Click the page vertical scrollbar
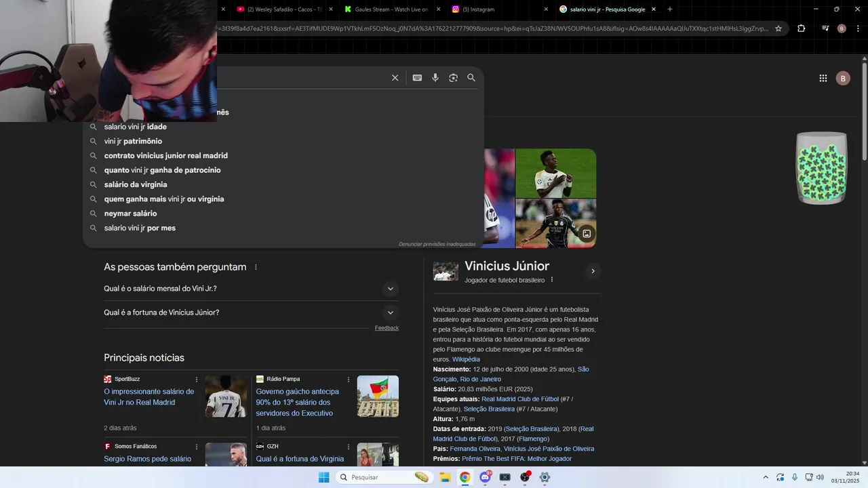This screenshot has height=488, width=868. point(864,112)
